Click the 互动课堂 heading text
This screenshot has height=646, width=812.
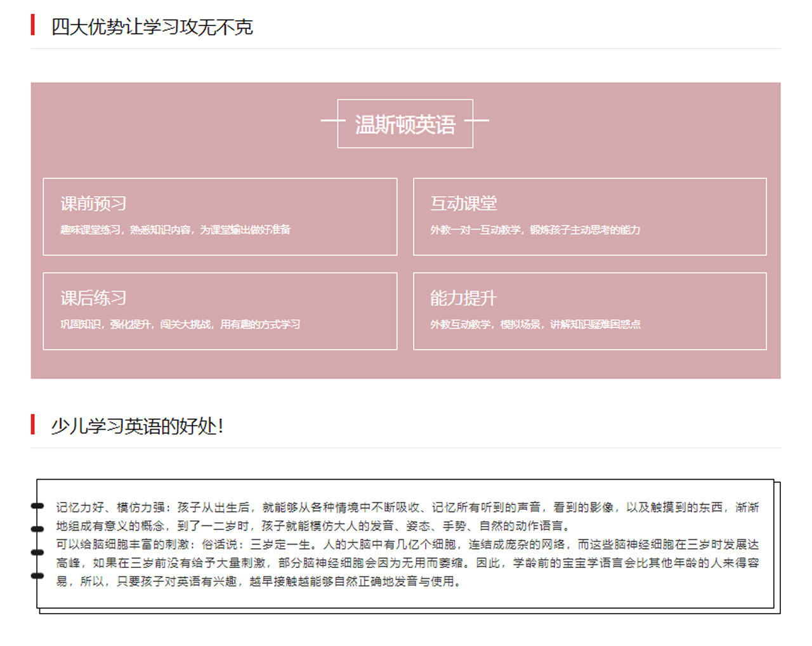pyautogui.click(x=464, y=204)
